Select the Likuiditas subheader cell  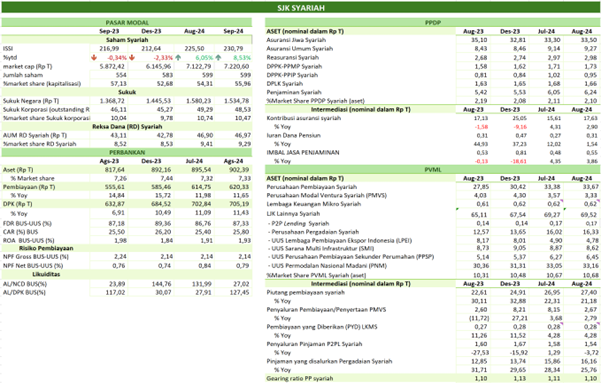point(46,274)
